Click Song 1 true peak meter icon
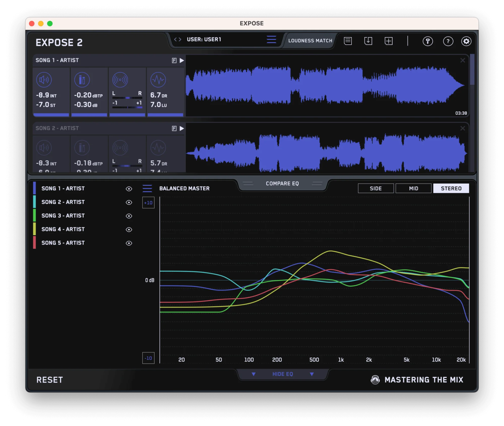Viewport: 504px width, 426px height. (82, 80)
